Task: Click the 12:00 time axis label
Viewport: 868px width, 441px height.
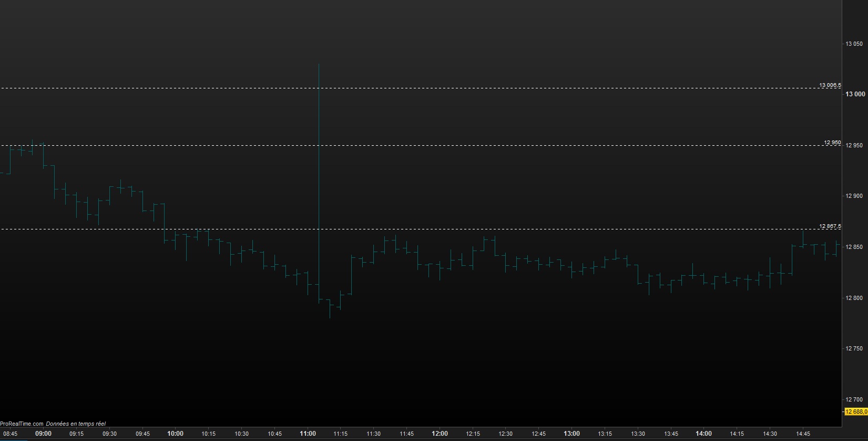Action: [440, 434]
